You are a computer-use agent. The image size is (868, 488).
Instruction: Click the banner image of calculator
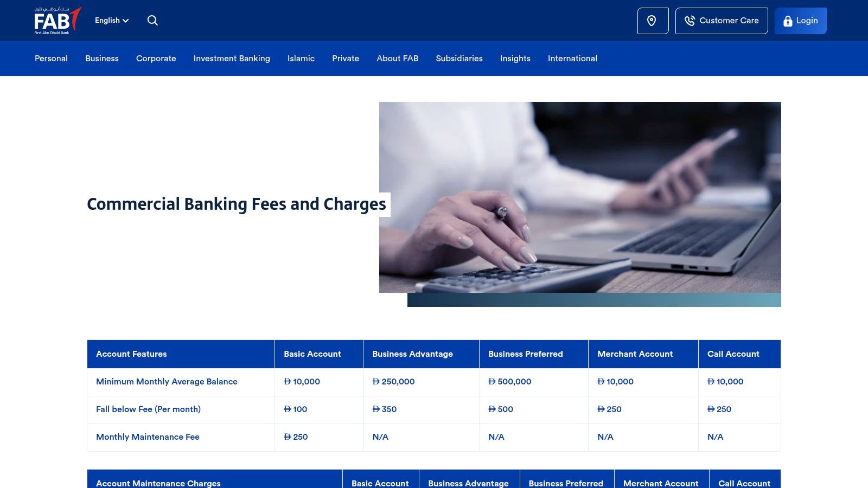pyautogui.click(x=580, y=198)
